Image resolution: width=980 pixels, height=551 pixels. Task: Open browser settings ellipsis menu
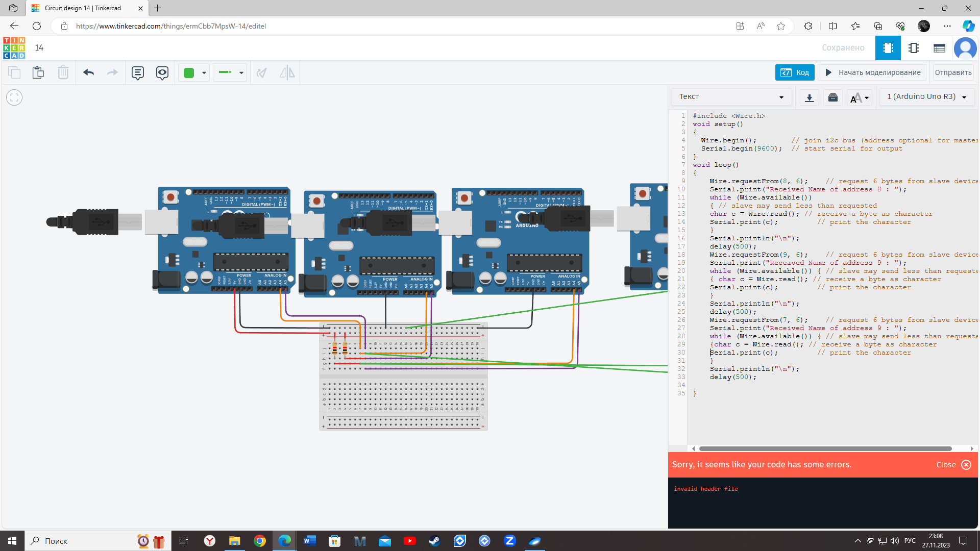click(x=947, y=26)
